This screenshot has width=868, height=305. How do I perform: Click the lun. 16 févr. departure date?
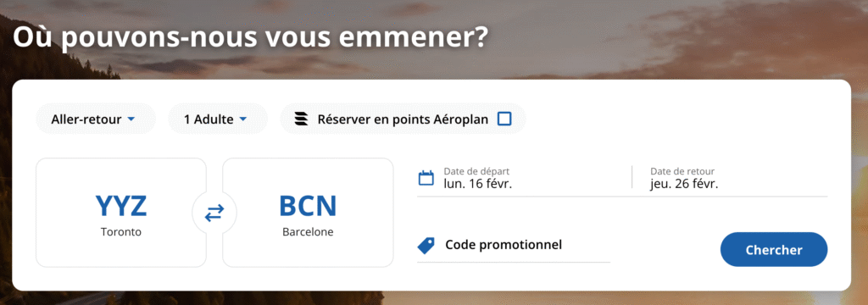478,185
